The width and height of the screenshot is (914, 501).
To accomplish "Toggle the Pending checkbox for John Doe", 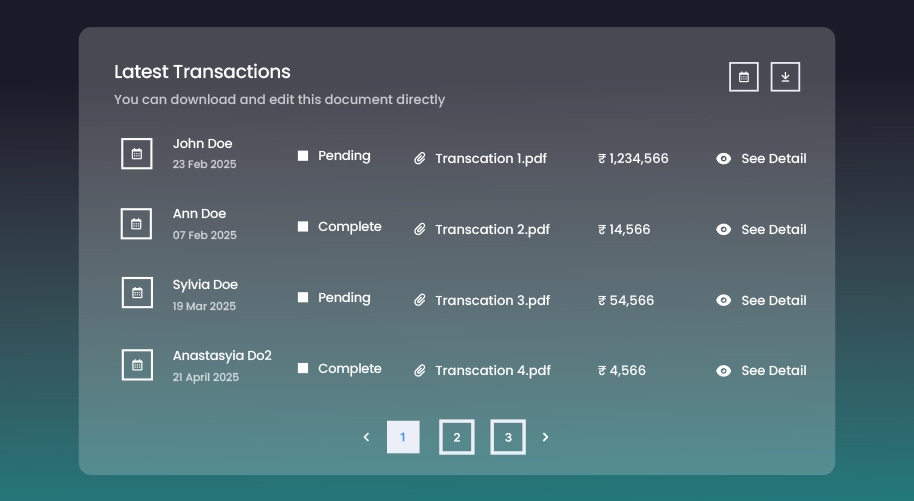I will click(303, 156).
